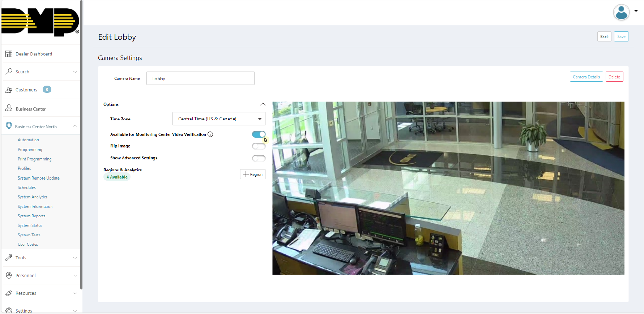Click the video verification info icon

(x=210, y=134)
